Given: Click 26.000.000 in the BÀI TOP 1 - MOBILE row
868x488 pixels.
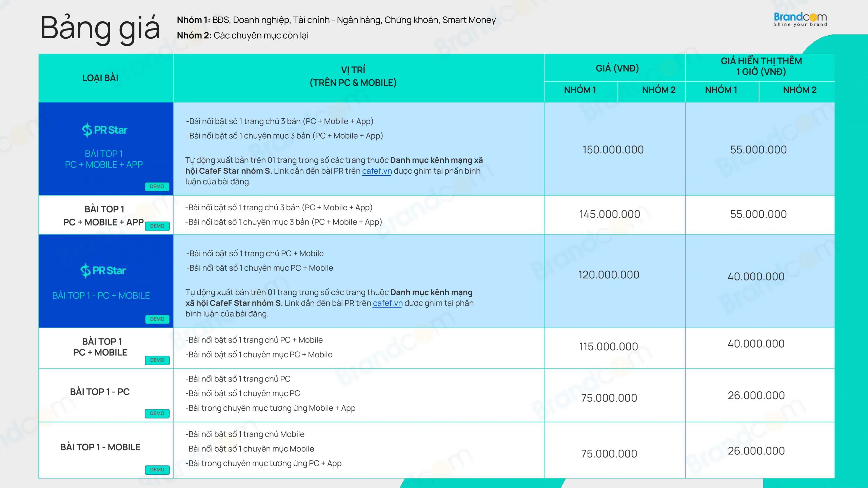Looking at the screenshot, I should 756,451.
